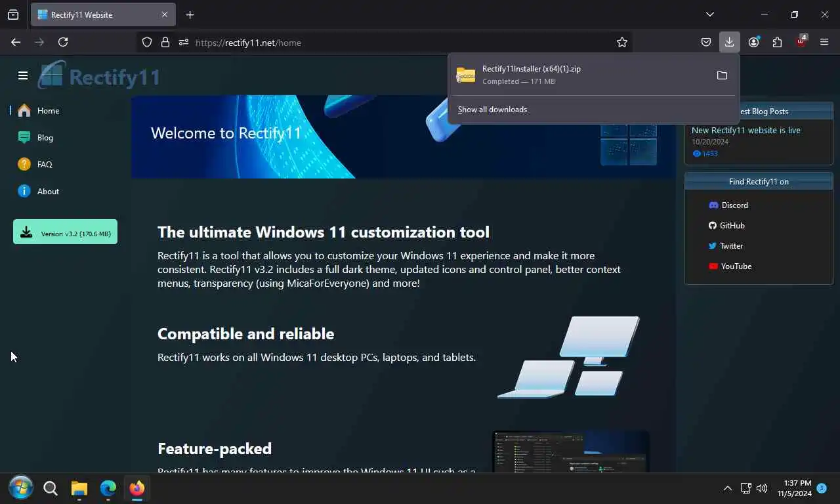
Task: Reload the current page
Action: pyautogui.click(x=63, y=42)
